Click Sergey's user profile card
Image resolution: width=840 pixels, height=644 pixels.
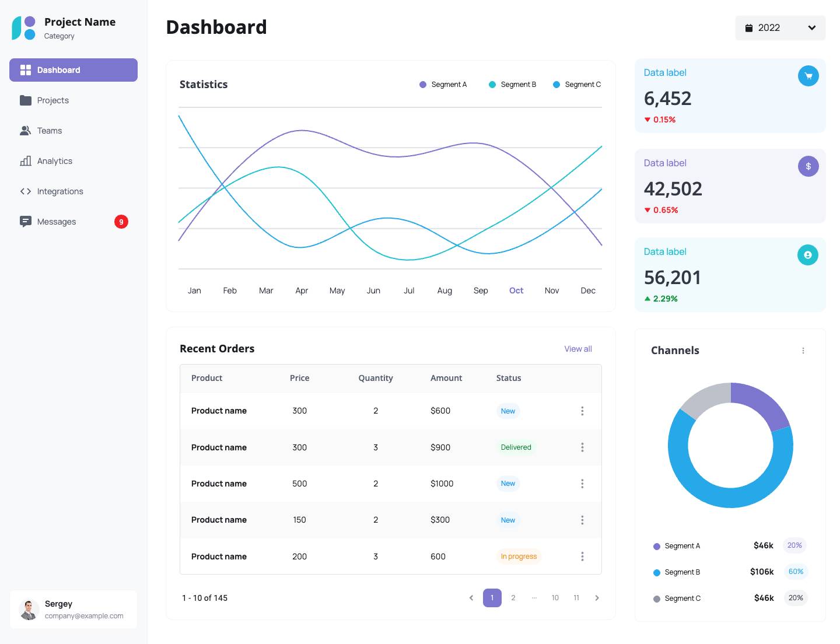[x=73, y=610]
